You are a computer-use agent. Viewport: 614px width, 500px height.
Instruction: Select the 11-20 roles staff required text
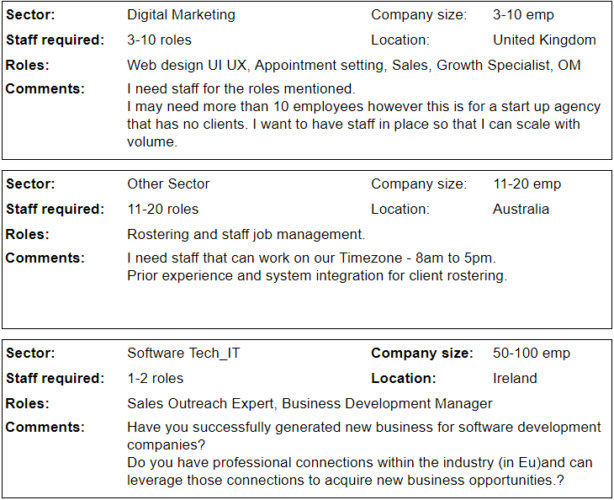click(x=163, y=209)
